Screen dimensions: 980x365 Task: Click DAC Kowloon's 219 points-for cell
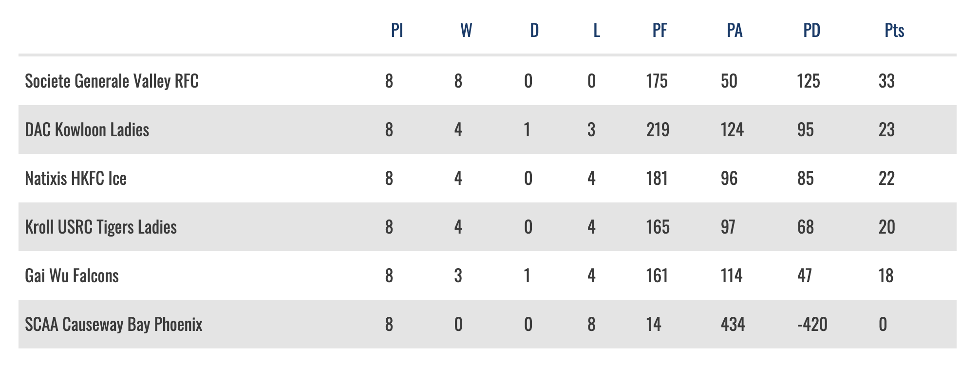pyautogui.click(x=658, y=130)
